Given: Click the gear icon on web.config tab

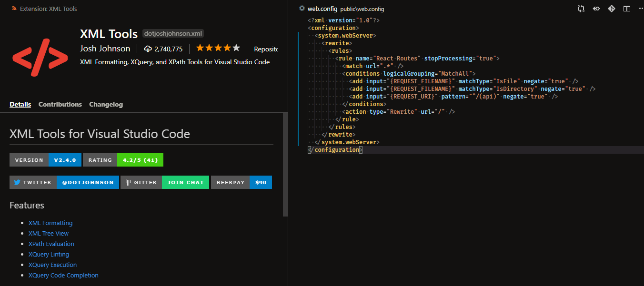Looking at the screenshot, I should coord(302,9).
